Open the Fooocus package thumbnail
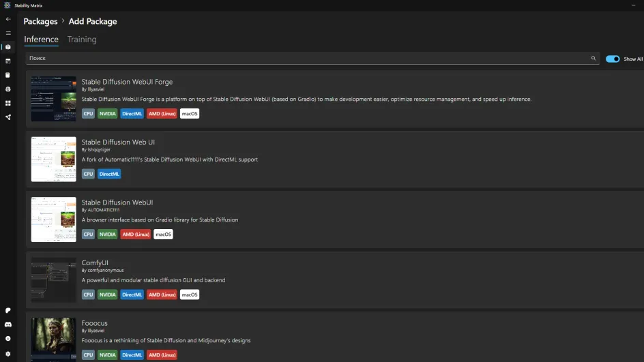644x362 pixels. [54, 340]
